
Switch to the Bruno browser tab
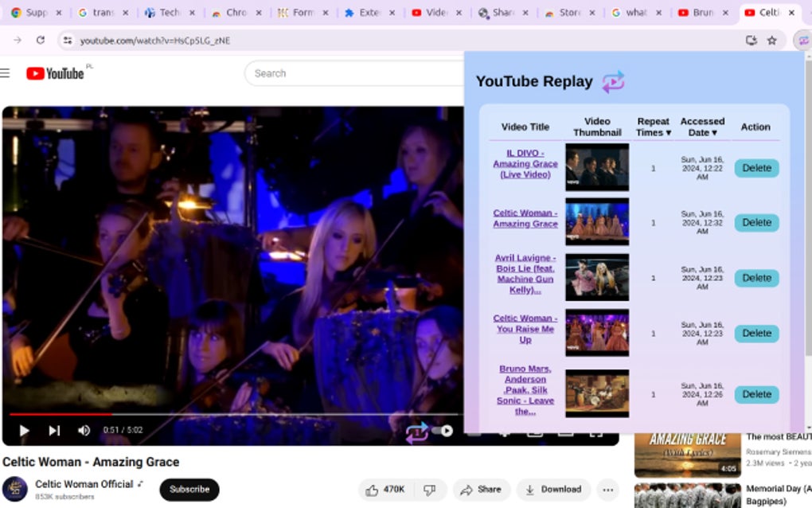[x=703, y=12]
